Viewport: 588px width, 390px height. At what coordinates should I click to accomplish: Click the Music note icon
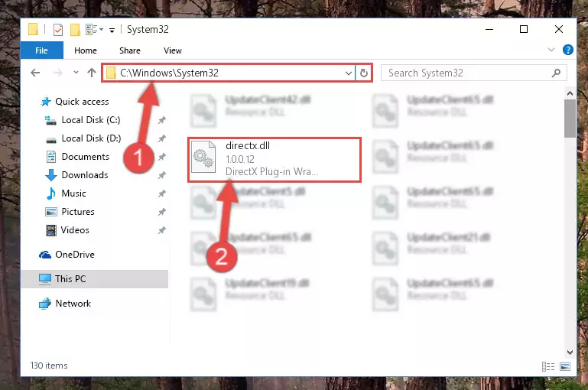pyautogui.click(x=50, y=193)
